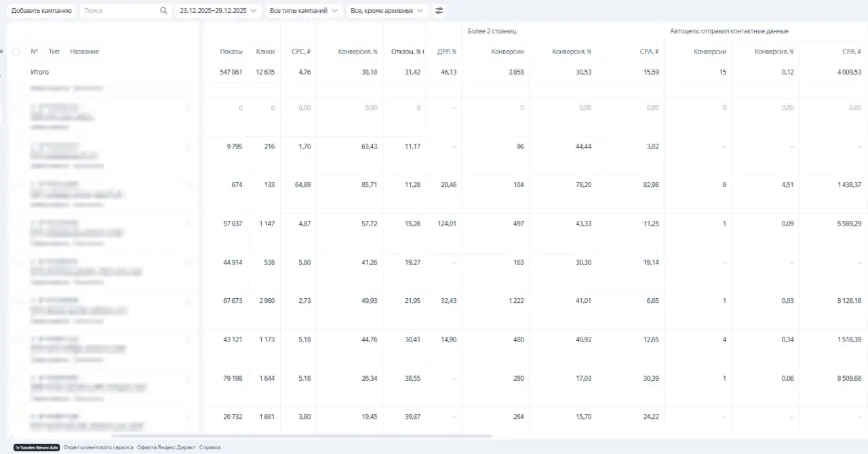Click the horizontal scrollbar under the table
Viewport: 868px width, 454px height.
pyautogui.click(x=302, y=436)
